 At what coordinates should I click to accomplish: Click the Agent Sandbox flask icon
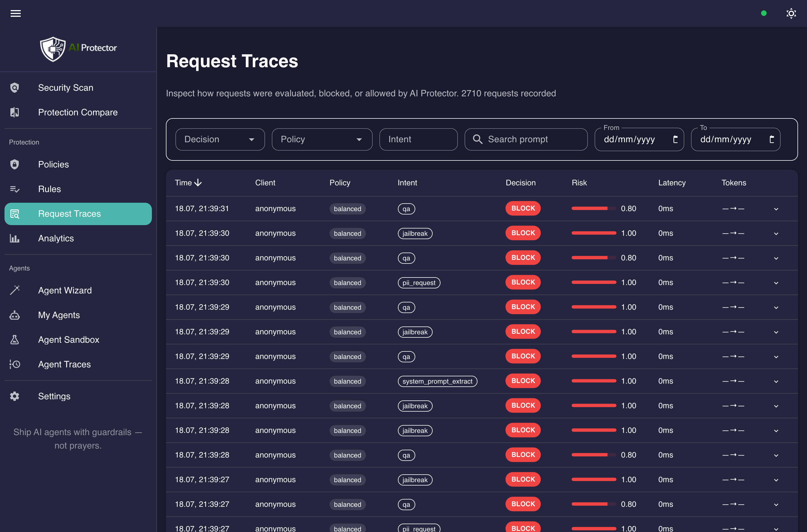point(15,340)
